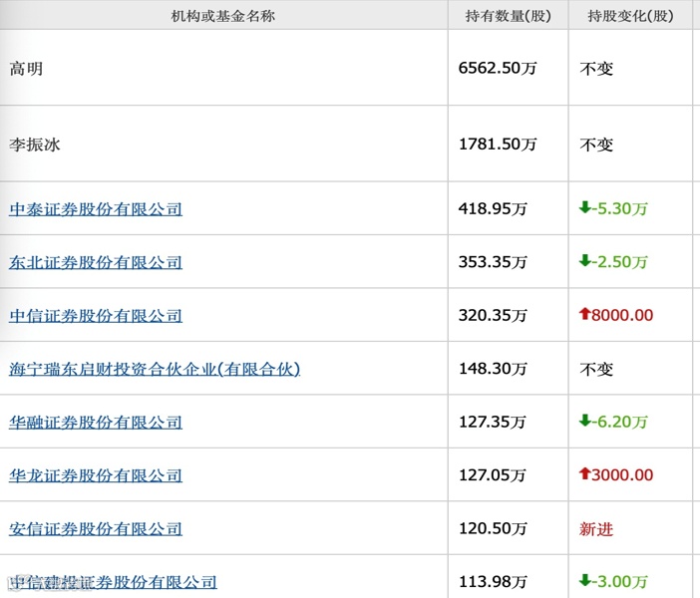Viewport: 700px width, 598px height.
Task: Open 东北证券股份有限公司 link
Action: tap(96, 262)
